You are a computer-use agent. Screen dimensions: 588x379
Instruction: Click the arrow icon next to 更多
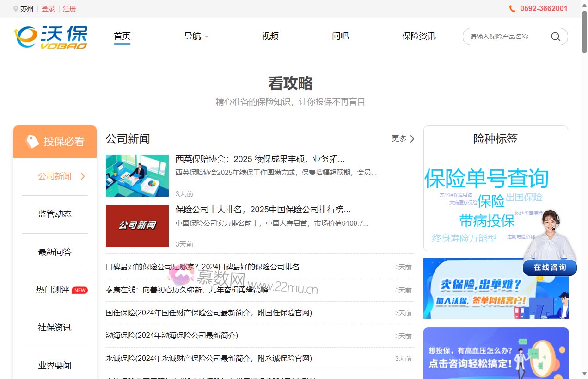[412, 138]
